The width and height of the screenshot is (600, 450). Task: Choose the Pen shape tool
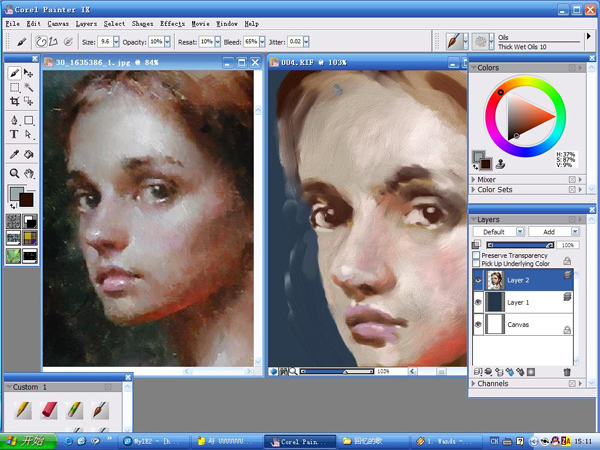point(15,120)
